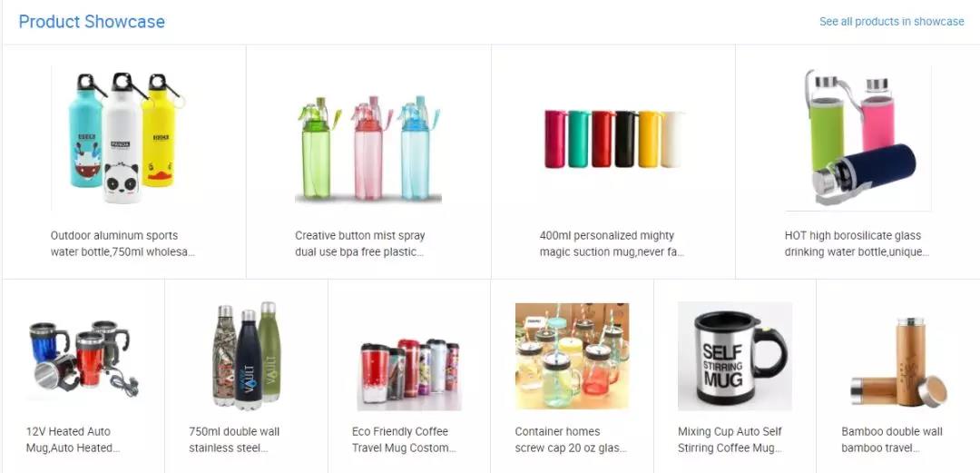Viewport: 980px width, 473px height.
Task: Open the Self Stirring Mug image
Action: point(735,357)
